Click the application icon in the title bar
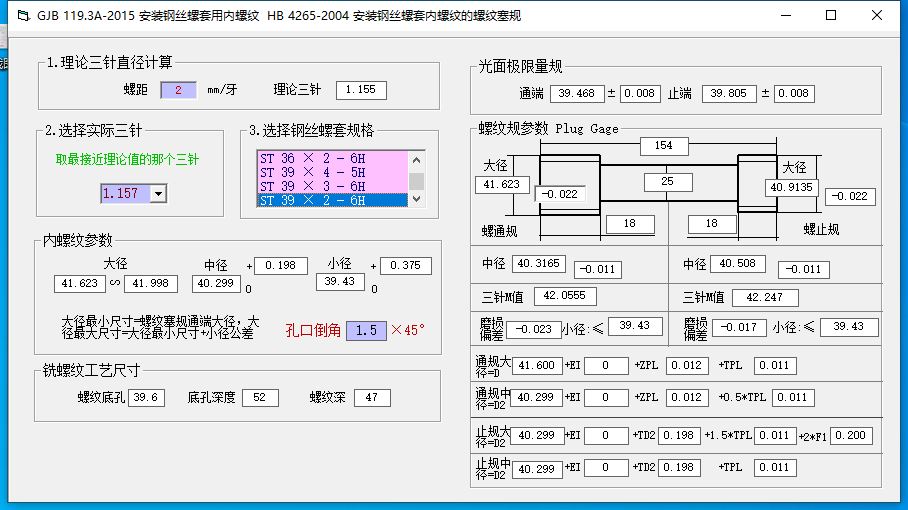Image resolution: width=908 pixels, height=510 pixels. (x=23, y=16)
